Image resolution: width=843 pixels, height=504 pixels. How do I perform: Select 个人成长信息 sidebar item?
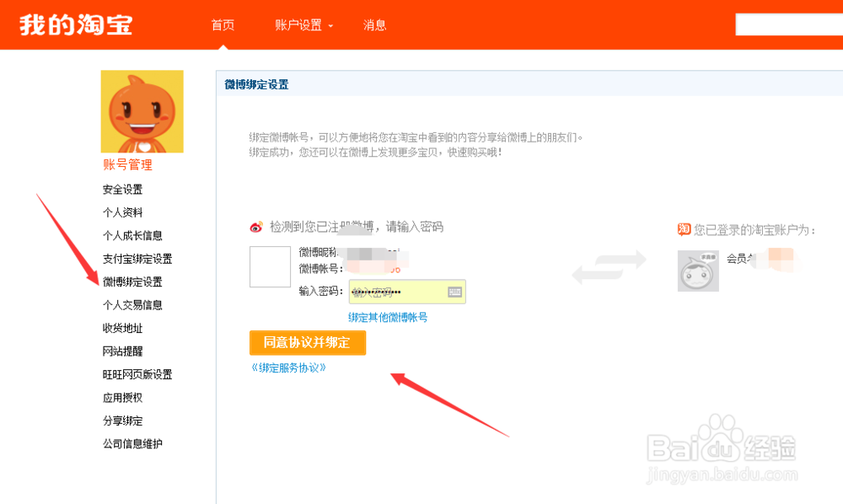[132, 235]
